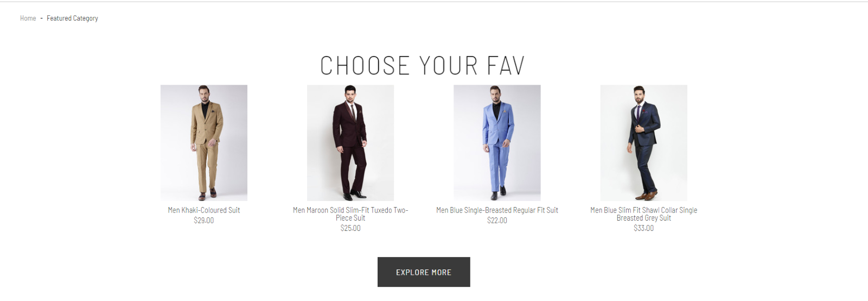
Task: Click the khaki suit model's brown shoes
Action: 207,194
